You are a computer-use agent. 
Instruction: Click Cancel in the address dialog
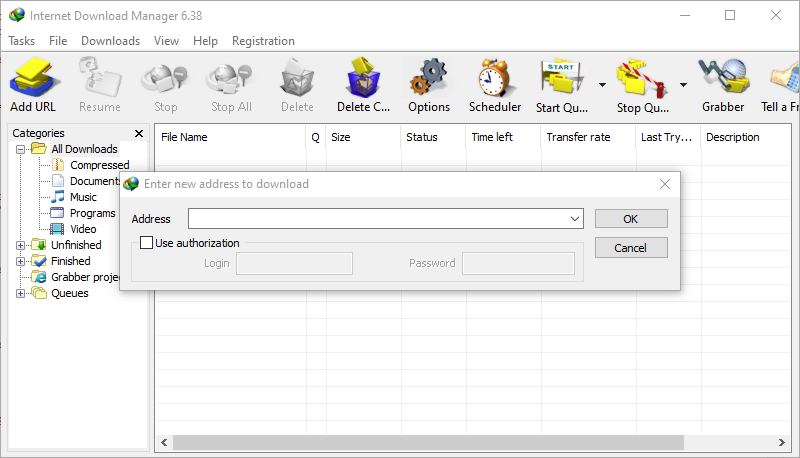pos(631,248)
